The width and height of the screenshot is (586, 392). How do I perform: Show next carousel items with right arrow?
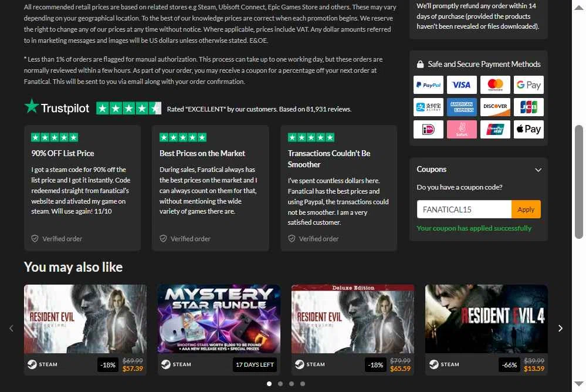[560, 329]
